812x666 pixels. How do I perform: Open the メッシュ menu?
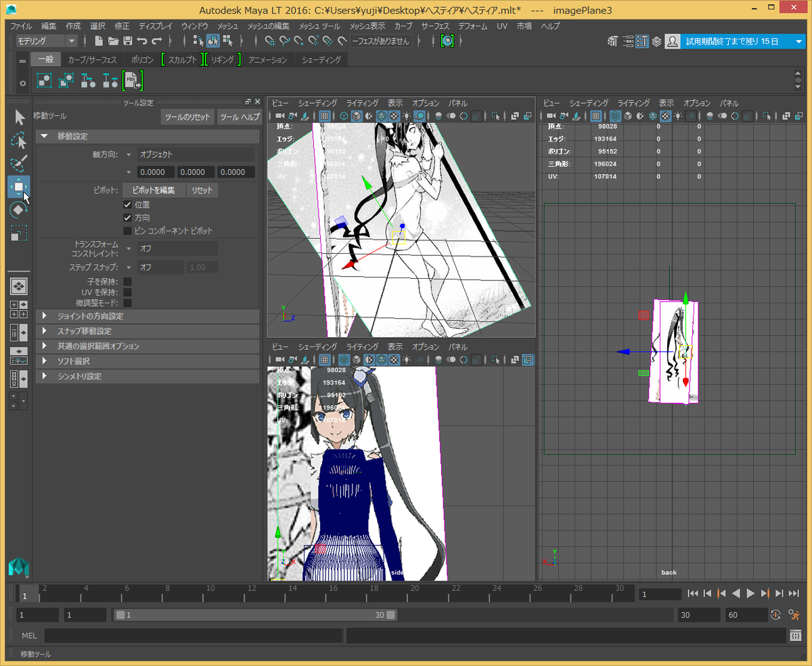point(227,26)
